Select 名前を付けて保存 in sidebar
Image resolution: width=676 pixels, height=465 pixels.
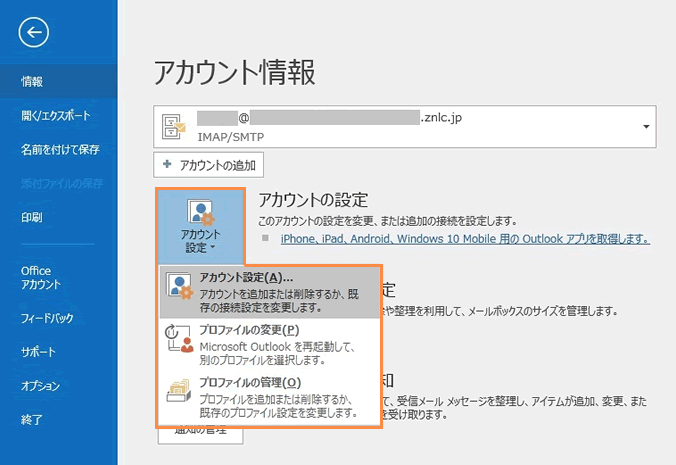click(59, 150)
